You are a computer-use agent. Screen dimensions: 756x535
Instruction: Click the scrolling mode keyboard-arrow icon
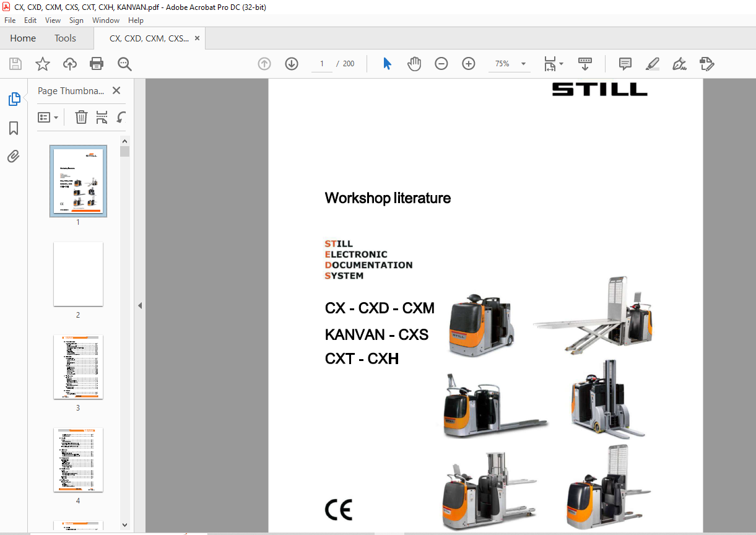(x=585, y=64)
